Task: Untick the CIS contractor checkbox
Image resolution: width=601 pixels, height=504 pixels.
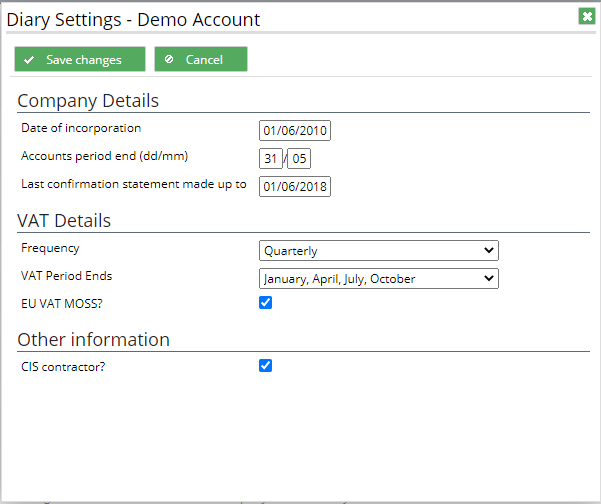Action: point(265,366)
